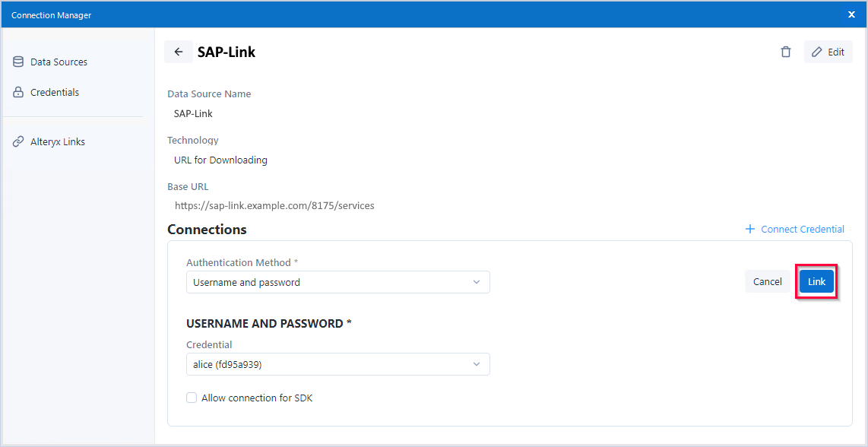The height and width of the screenshot is (447, 868).
Task: Click the plus icon beside Connect Credential
Action: [750, 230]
